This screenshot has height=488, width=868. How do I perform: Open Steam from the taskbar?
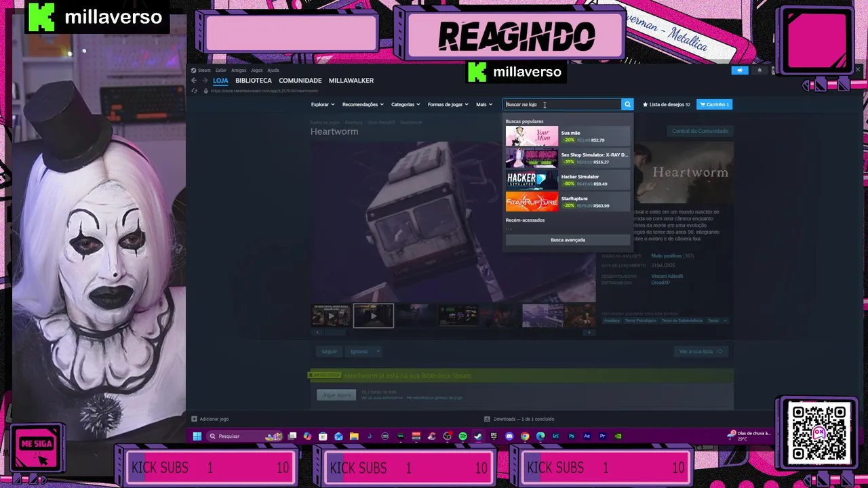[x=478, y=436]
